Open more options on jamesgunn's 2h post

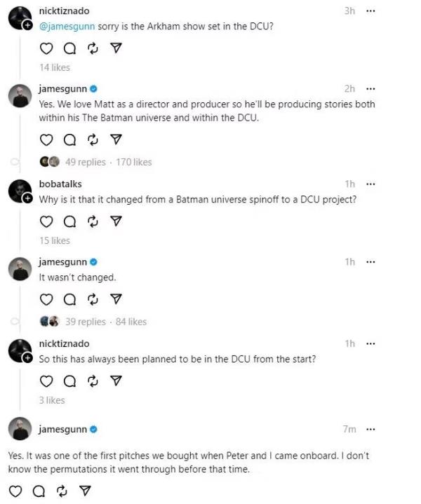tap(371, 89)
